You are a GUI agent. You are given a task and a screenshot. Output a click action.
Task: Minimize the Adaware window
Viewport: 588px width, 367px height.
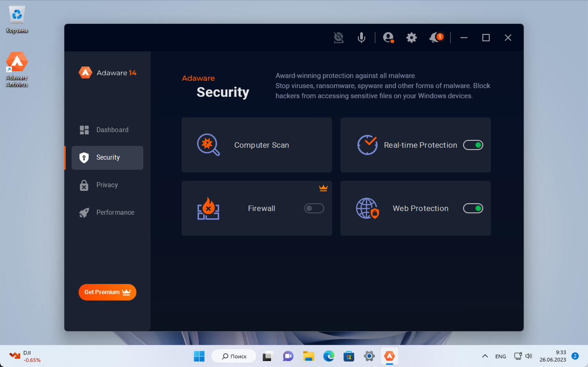pos(464,38)
